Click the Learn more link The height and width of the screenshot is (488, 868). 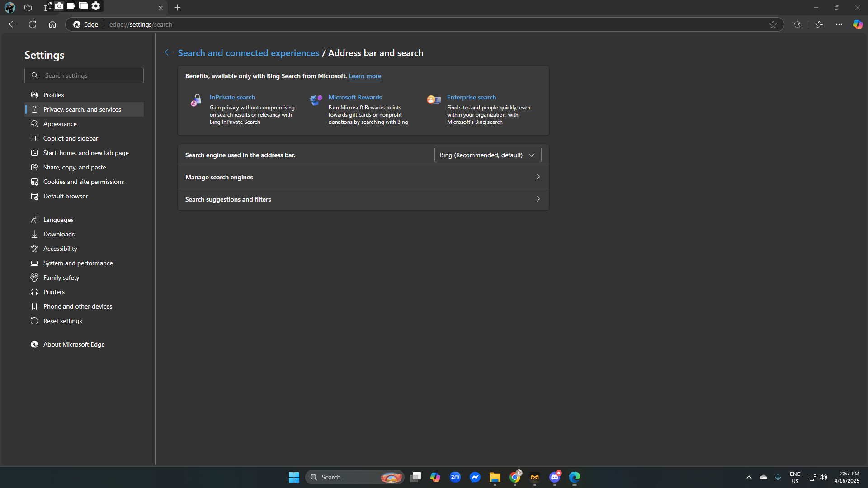pos(364,76)
